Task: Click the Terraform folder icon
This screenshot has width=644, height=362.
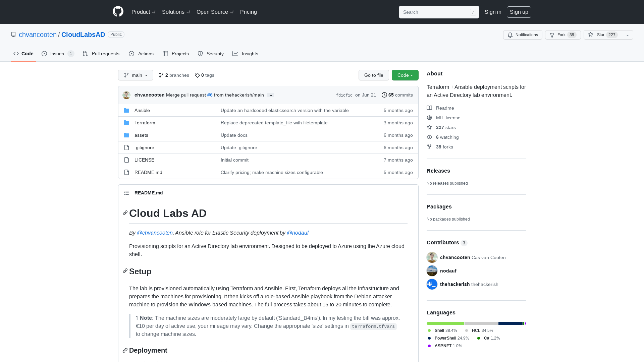Action: [126, 123]
